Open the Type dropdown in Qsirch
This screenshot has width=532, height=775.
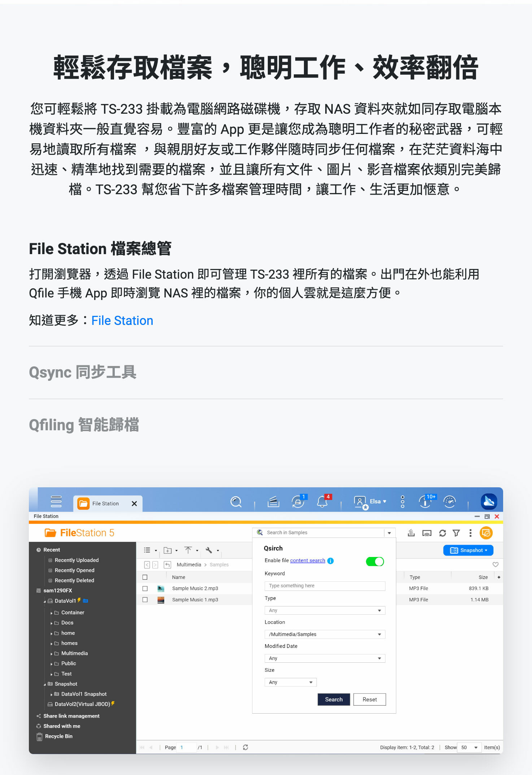click(325, 610)
